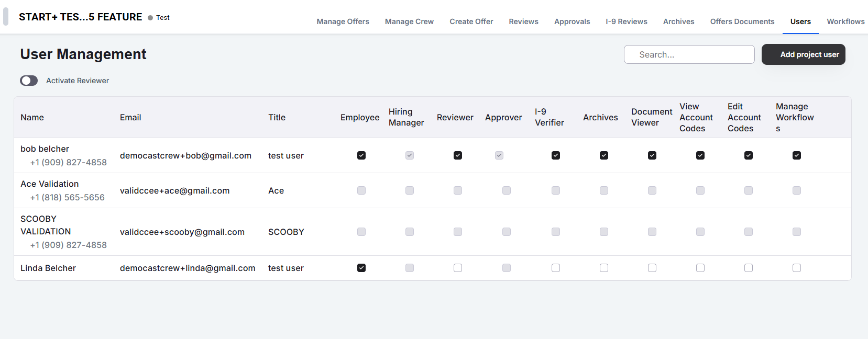Enable Reviewer for Linda Belcher

tap(458, 268)
